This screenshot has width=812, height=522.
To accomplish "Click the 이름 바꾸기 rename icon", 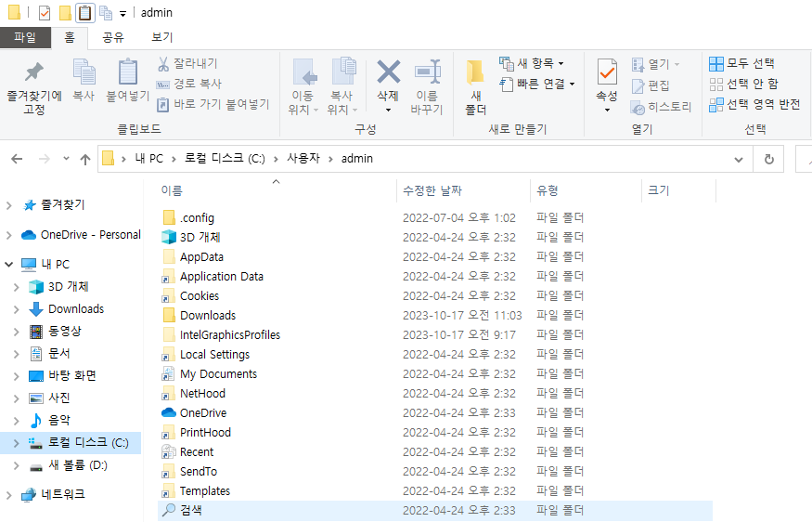I will (427, 72).
